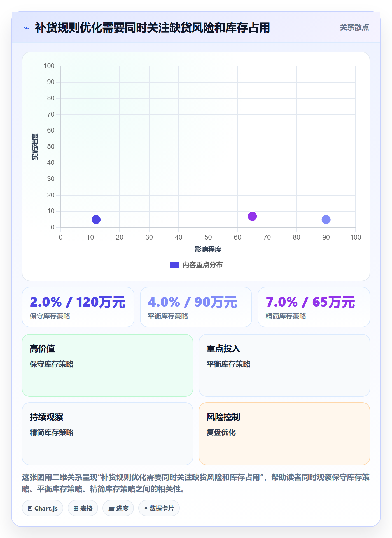Click the 数据卡片 tag chip

pos(159,508)
